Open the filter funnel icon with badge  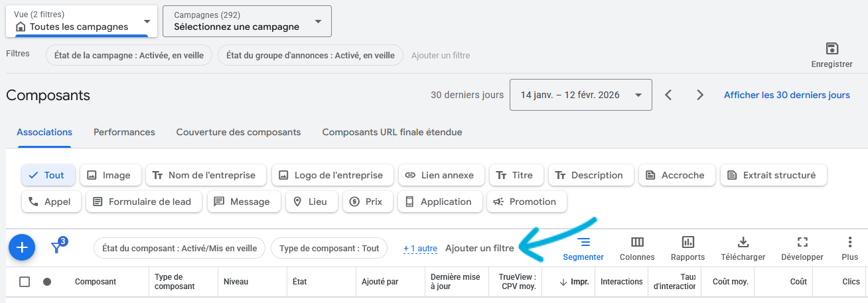[58, 247]
